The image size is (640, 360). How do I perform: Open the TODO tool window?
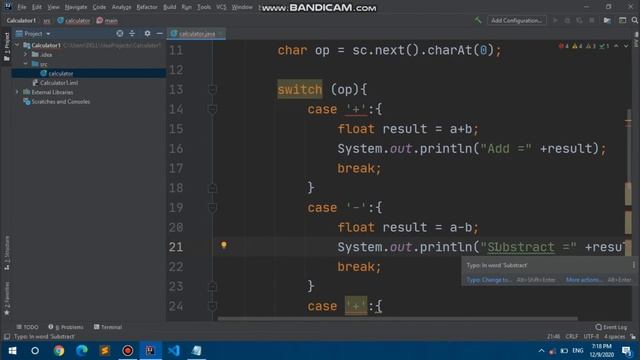pyautogui.click(x=27, y=327)
